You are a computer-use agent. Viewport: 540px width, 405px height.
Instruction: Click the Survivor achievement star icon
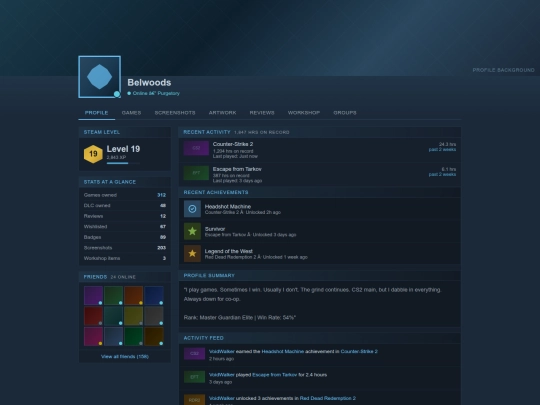tap(192, 231)
